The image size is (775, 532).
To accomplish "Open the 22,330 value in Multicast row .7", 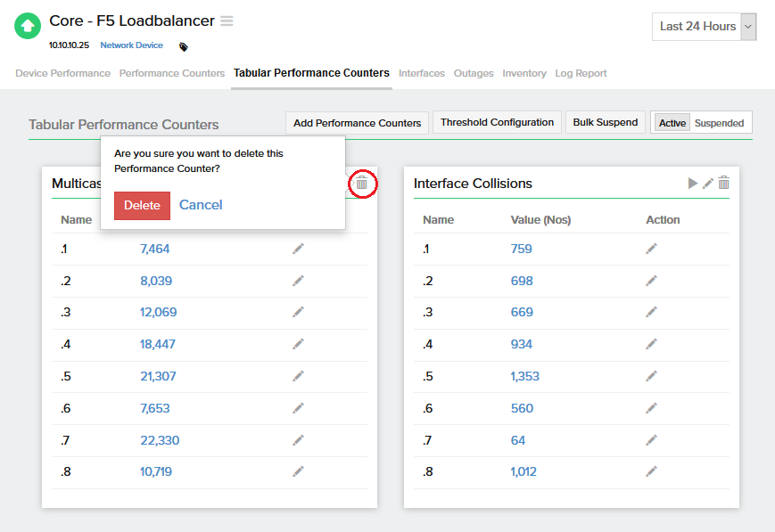I will [161, 440].
